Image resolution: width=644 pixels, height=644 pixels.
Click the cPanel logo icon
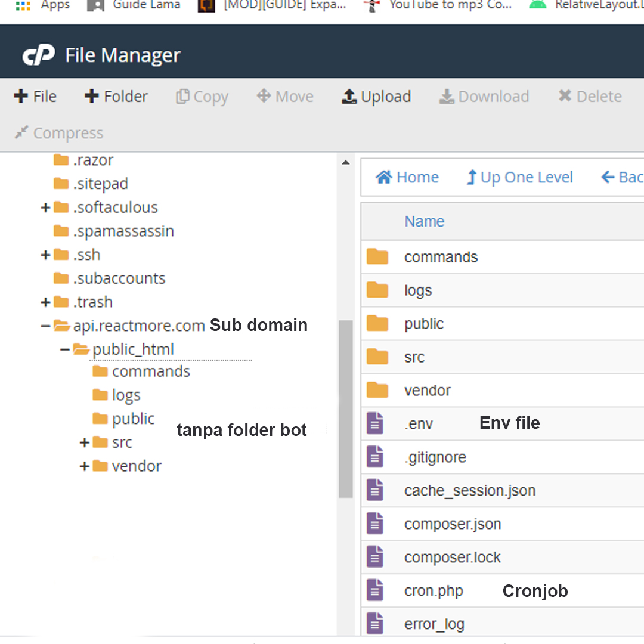pyautogui.click(x=39, y=55)
